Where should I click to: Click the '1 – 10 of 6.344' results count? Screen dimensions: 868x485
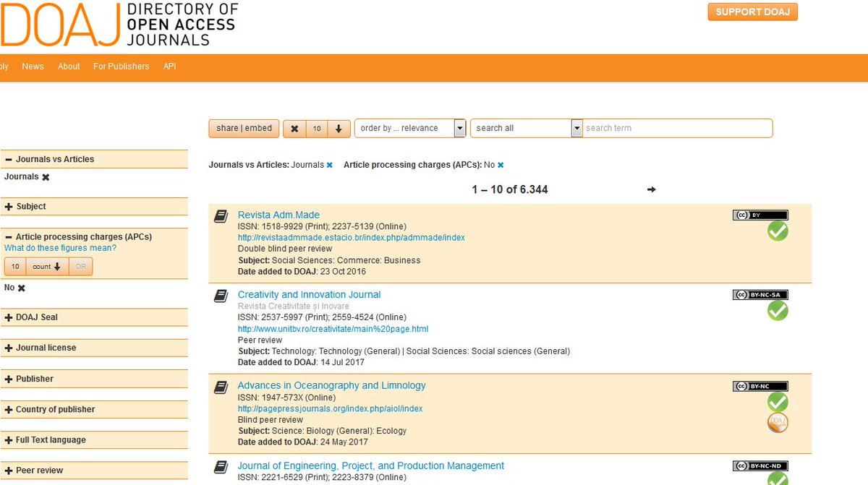coord(510,189)
